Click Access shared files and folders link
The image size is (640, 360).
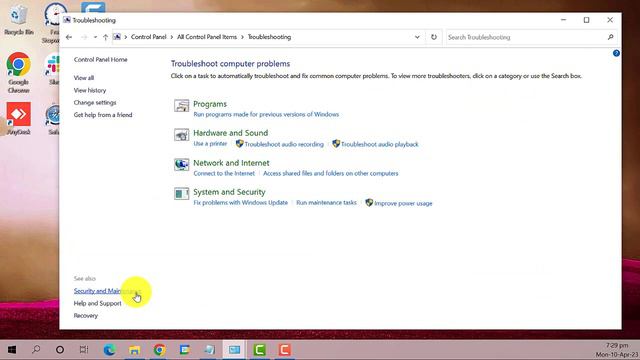[331, 173]
